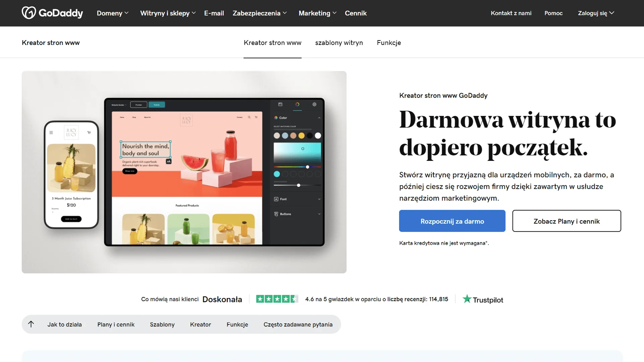The height and width of the screenshot is (362, 644).
Task: Click the Doskonała rating label
Action: (x=222, y=299)
